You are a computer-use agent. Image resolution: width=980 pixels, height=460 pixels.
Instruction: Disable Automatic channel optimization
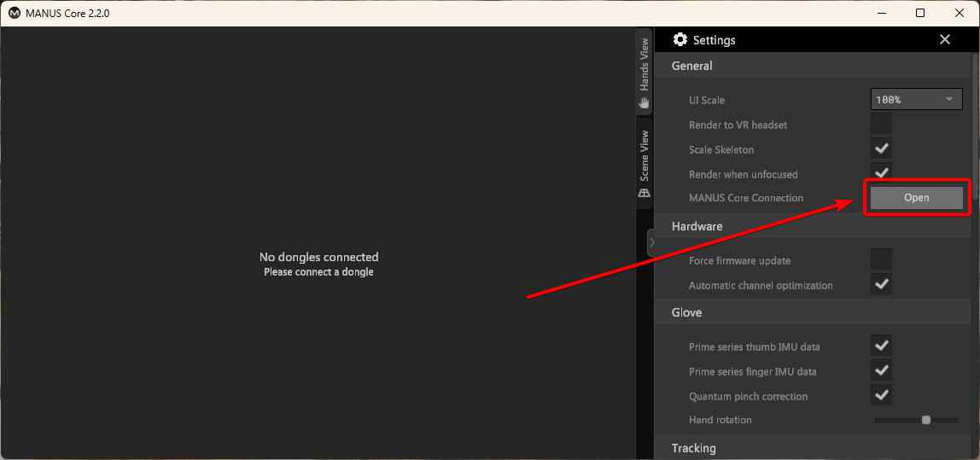pyautogui.click(x=881, y=285)
